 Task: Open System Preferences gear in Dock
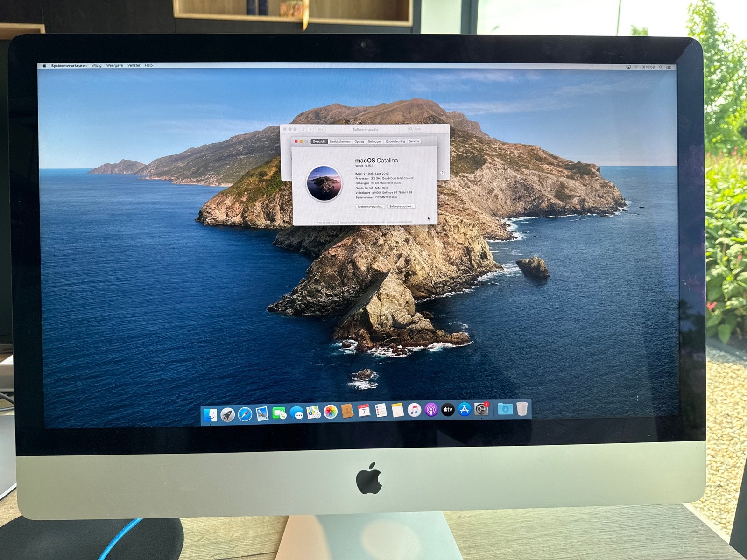pos(481,409)
